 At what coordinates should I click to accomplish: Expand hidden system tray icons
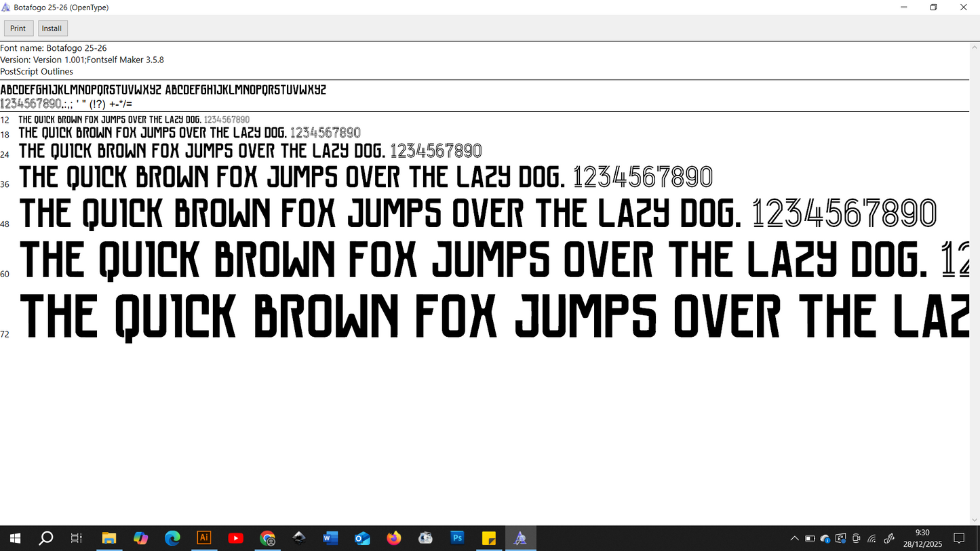pos(794,537)
